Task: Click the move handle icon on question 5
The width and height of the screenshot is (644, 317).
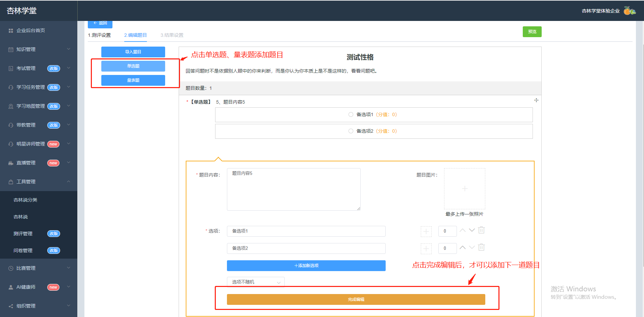Action: point(536,100)
